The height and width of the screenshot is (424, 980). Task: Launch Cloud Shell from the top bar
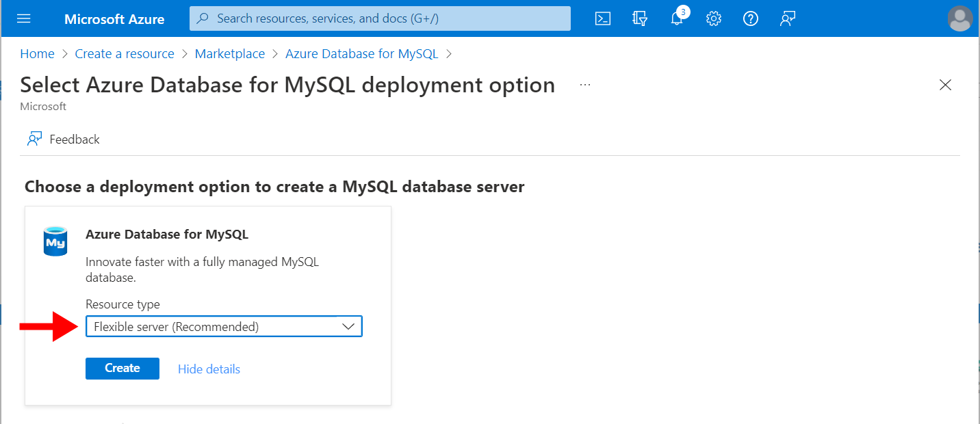(603, 18)
